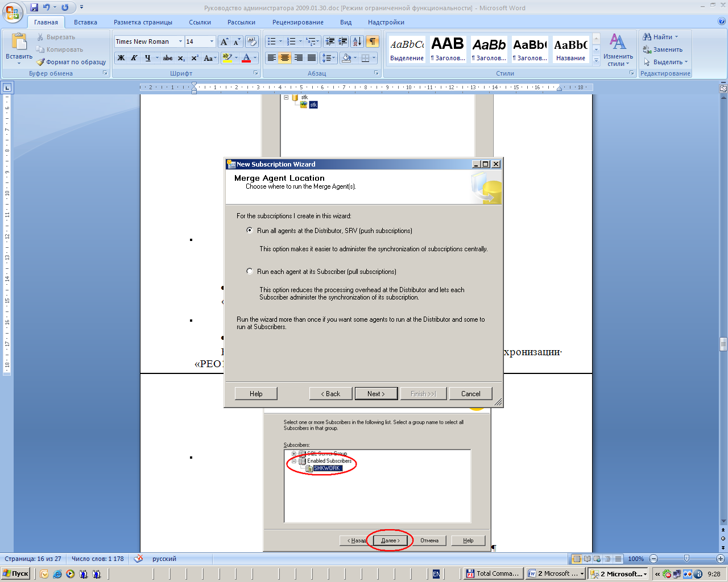
Task: Open the round Office button menu
Action: 13,12
